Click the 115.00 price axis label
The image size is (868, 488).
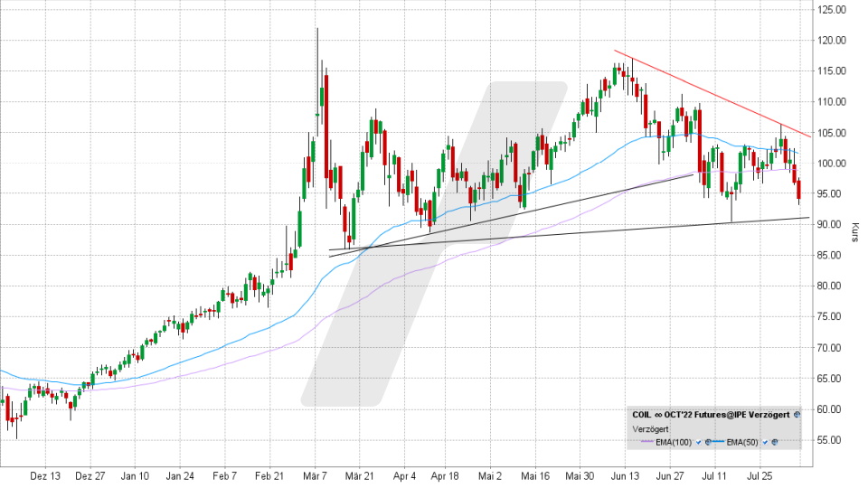(832, 70)
